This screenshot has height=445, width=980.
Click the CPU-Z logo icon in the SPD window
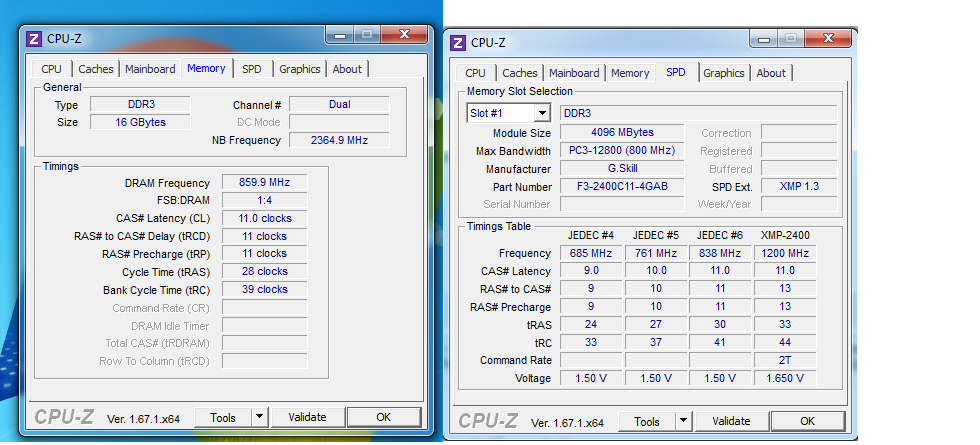458,42
